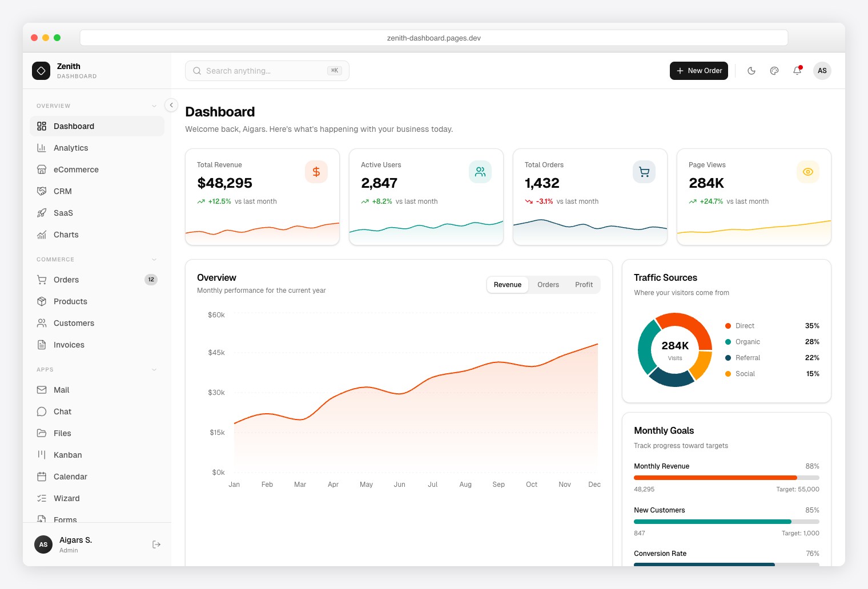
Task: Collapse the sidebar with the arrow button
Action: [171, 105]
